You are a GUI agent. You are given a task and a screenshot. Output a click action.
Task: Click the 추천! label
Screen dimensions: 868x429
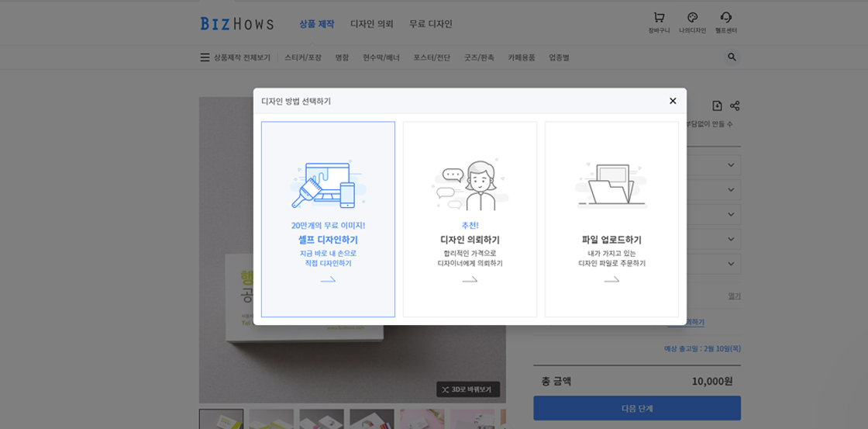(x=470, y=226)
